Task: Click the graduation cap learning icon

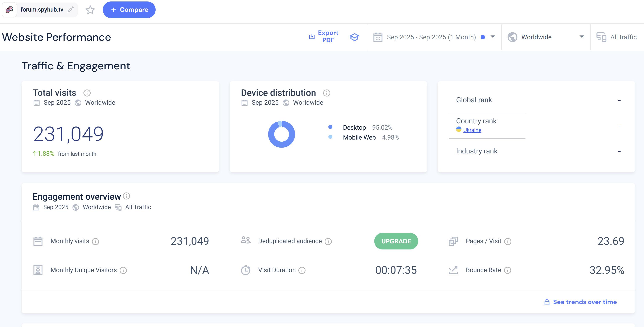Action: tap(354, 37)
